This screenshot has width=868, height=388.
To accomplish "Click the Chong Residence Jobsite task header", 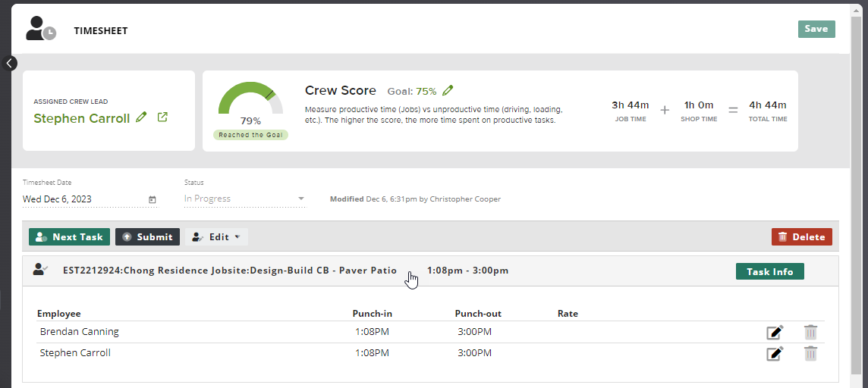I will 229,271.
